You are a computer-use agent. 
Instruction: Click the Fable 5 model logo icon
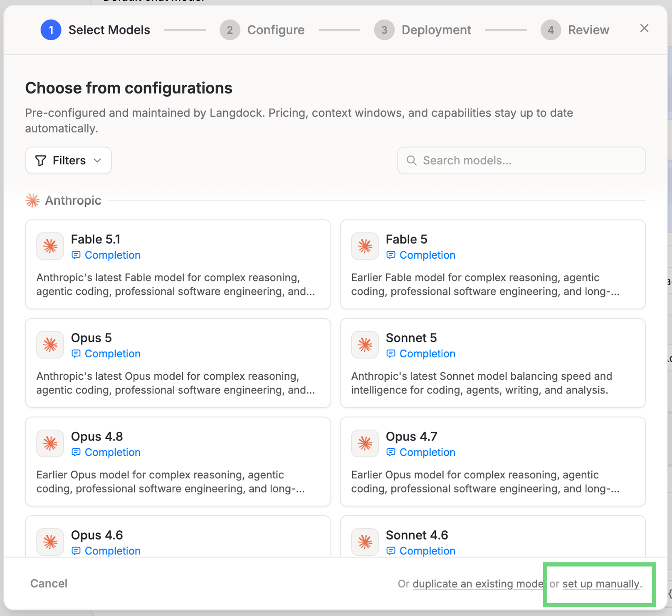pos(365,246)
